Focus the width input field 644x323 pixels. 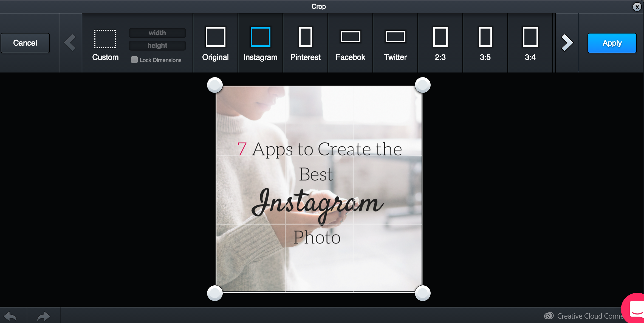157,33
